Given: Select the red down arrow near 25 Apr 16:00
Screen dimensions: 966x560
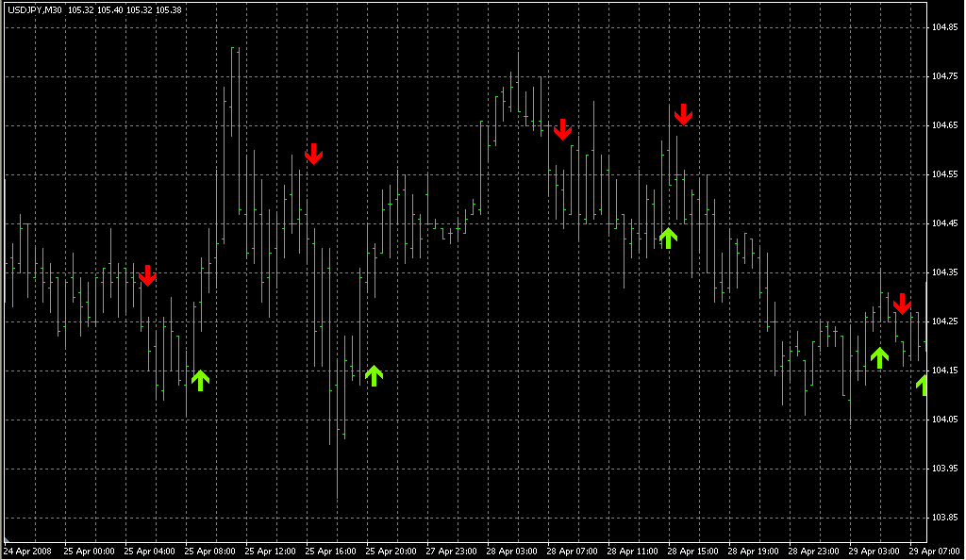Looking at the screenshot, I should [x=313, y=154].
